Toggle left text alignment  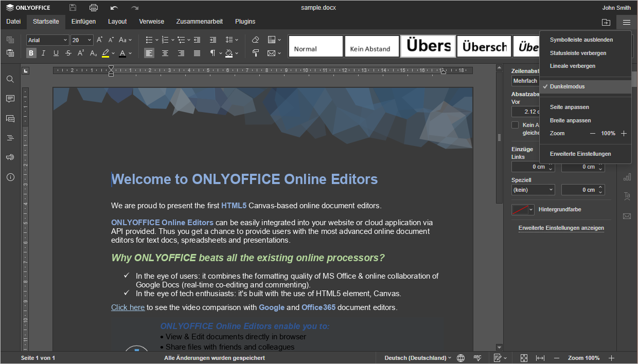tap(149, 53)
